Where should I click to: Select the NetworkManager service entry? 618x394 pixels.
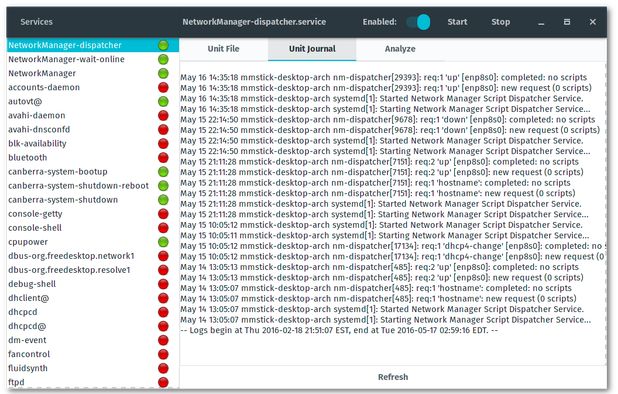click(93, 73)
